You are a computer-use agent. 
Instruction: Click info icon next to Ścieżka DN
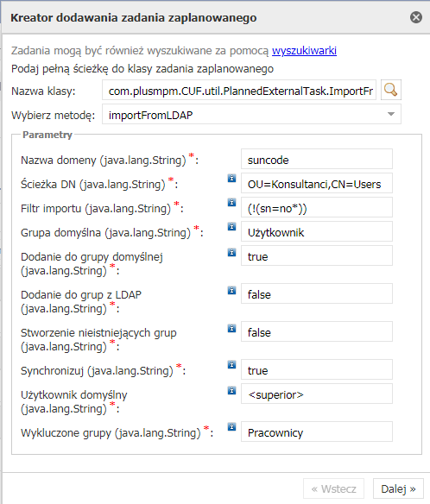click(232, 178)
